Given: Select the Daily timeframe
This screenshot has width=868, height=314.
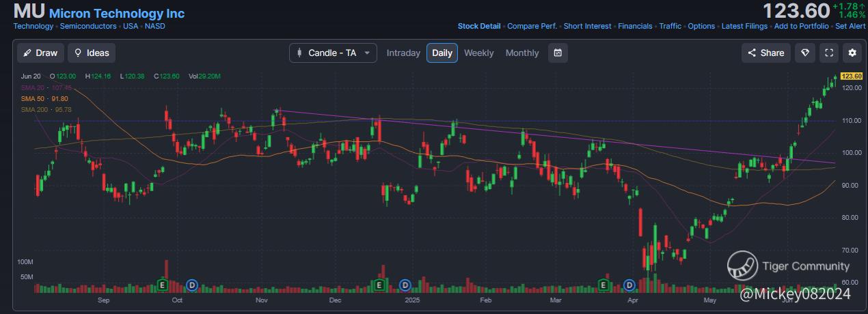Looking at the screenshot, I should click(442, 53).
